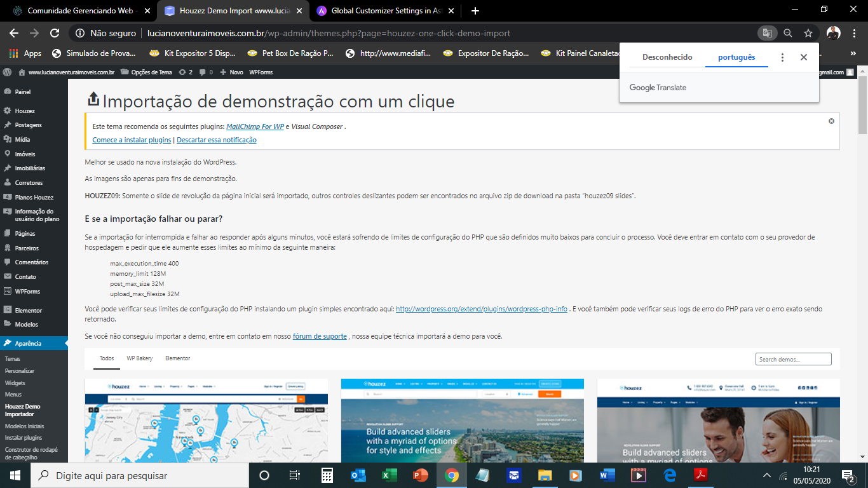The height and width of the screenshot is (488, 868).
Task: Close the Google Translate popup
Action: 803,57
